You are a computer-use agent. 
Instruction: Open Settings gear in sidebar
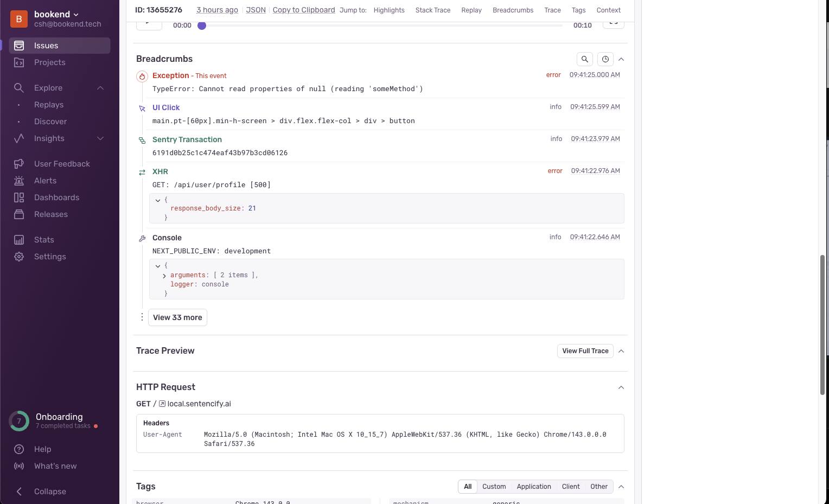coord(49,257)
